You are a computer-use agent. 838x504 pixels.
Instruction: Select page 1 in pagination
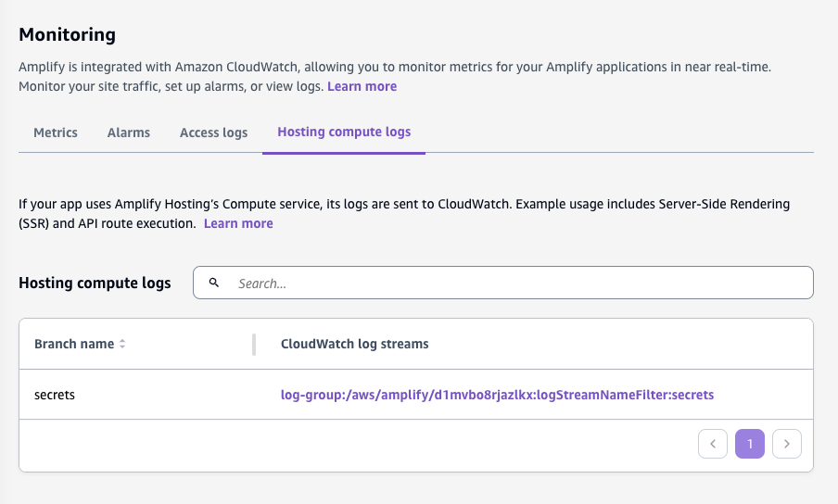point(750,444)
